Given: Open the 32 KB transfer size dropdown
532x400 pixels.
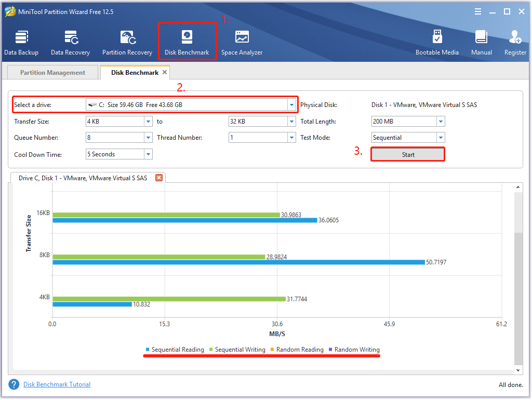Looking at the screenshot, I should click(291, 122).
